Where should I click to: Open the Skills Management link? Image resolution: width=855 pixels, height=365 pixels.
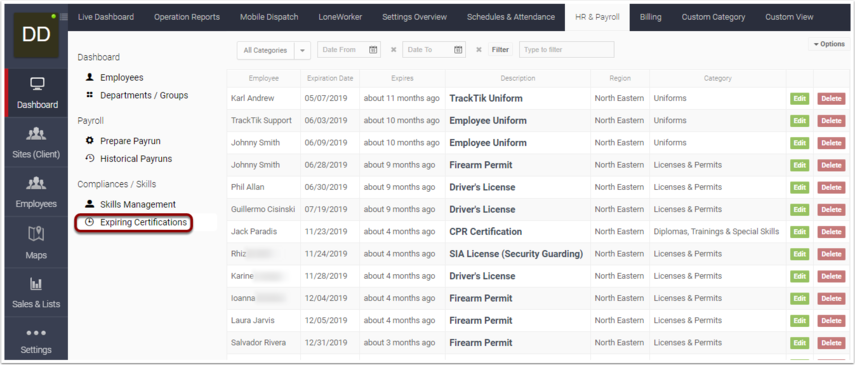(x=138, y=204)
